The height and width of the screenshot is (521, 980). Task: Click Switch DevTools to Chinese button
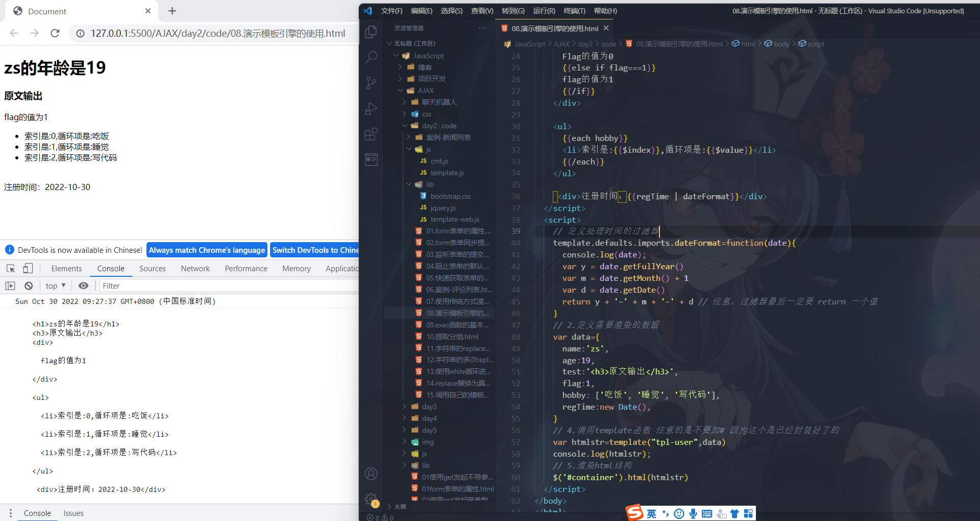click(314, 250)
